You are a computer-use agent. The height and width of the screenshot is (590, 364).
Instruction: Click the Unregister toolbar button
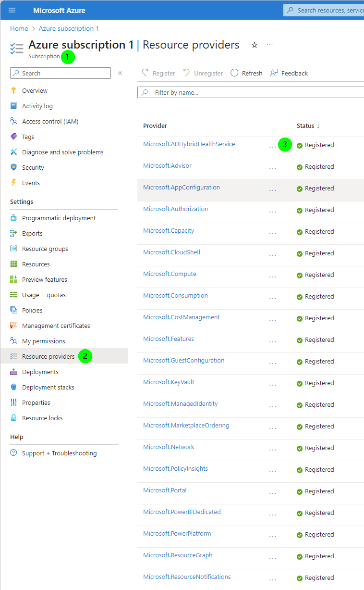point(203,73)
